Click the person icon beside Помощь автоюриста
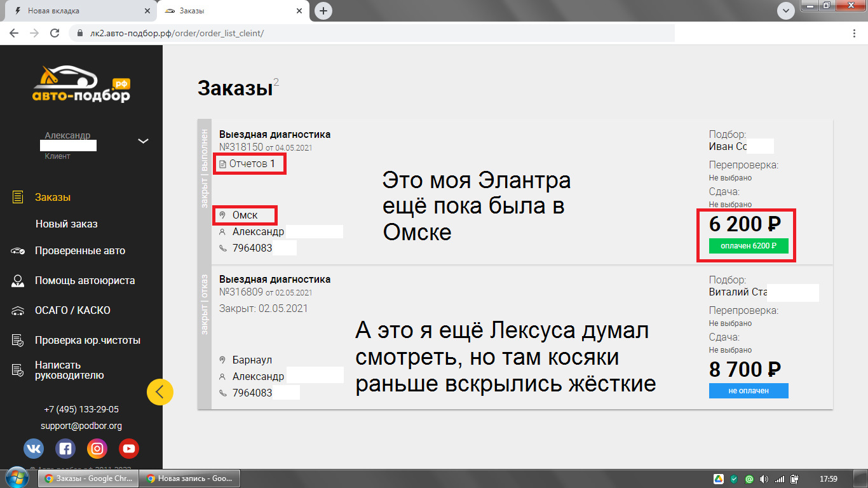This screenshot has height=488, width=868. tap(18, 280)
